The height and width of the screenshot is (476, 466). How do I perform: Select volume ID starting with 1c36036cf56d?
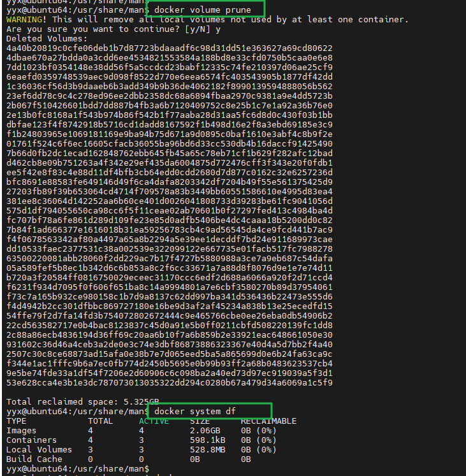coord(170,87)
